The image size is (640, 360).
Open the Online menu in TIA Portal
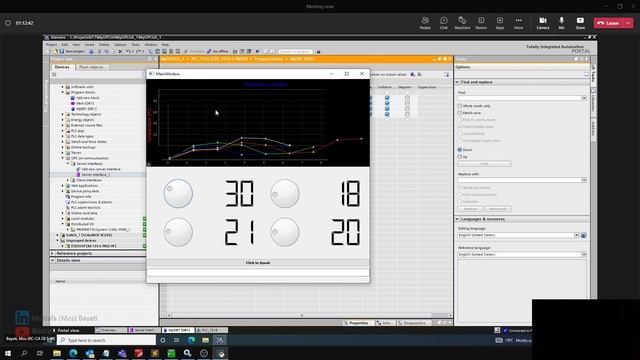[104, 44]
